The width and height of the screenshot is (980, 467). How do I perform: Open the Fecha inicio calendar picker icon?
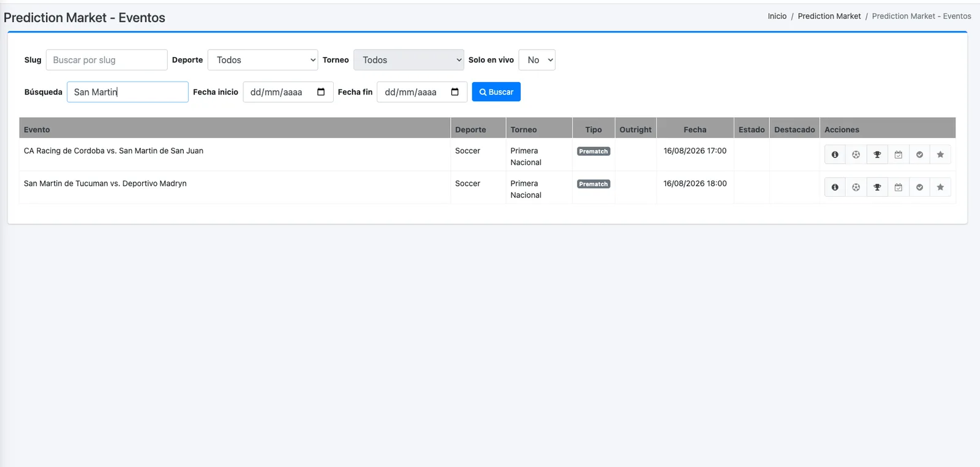[321, 92]
